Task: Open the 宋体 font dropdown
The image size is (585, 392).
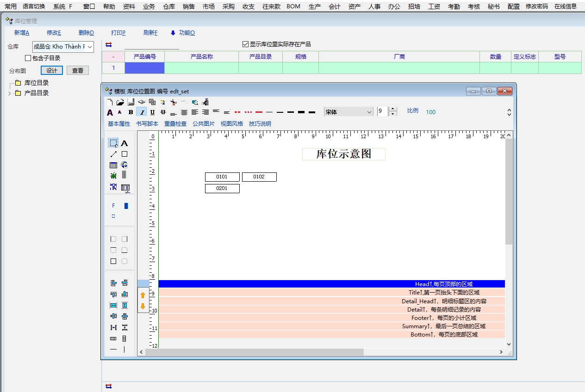Action: (369, 112)
